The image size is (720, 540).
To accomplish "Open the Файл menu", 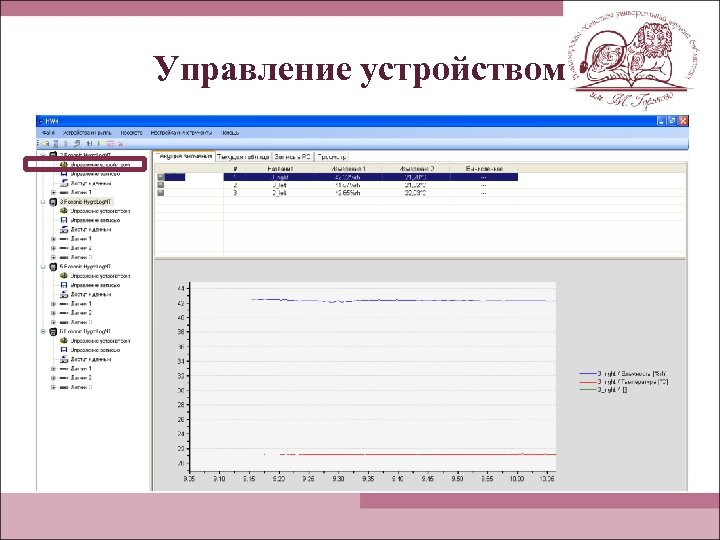I will [48, 133].
